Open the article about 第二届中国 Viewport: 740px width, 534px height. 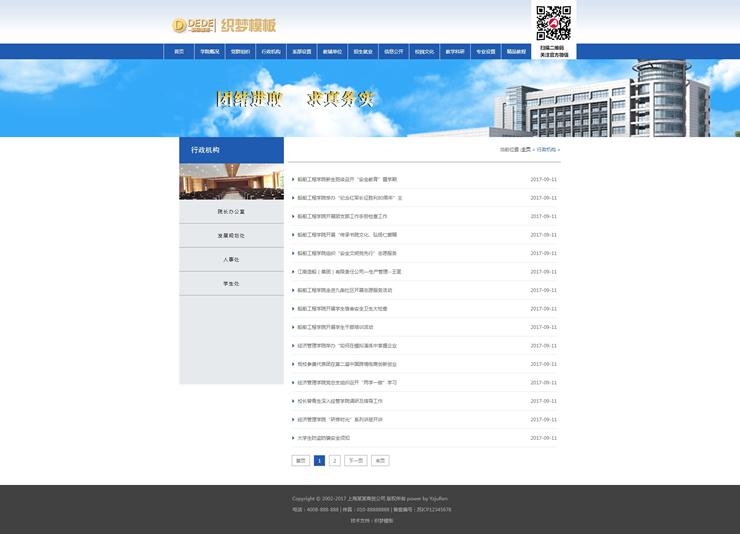coord(347,364)
